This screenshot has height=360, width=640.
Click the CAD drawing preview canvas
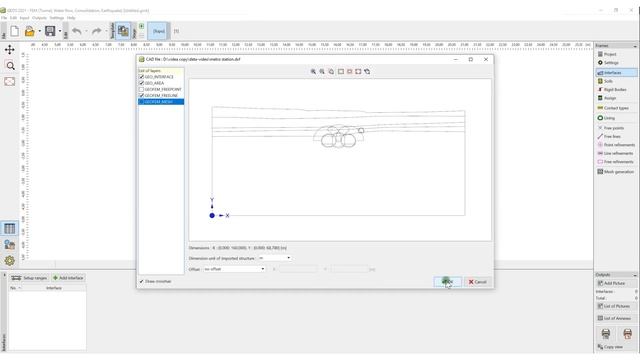[340, 160]
